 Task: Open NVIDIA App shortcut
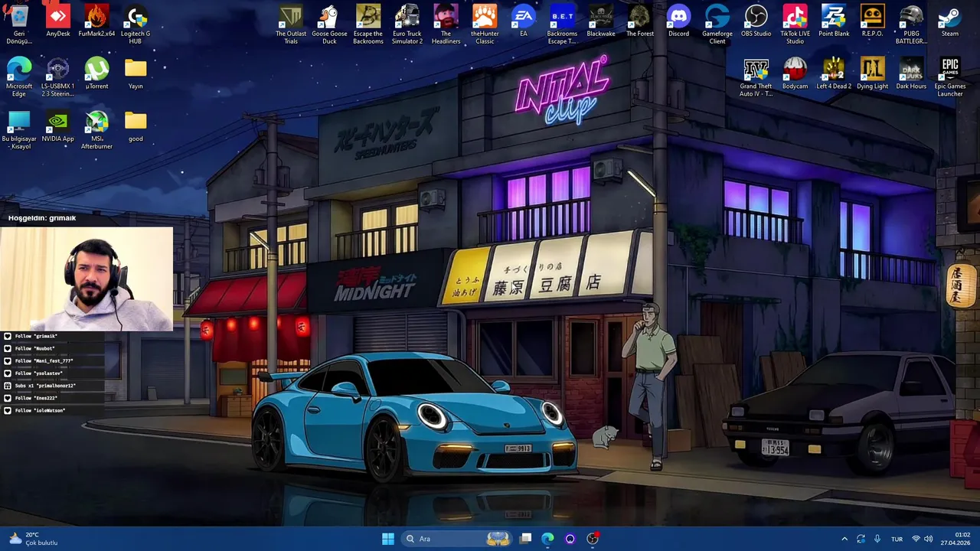[x=58, y=127]
